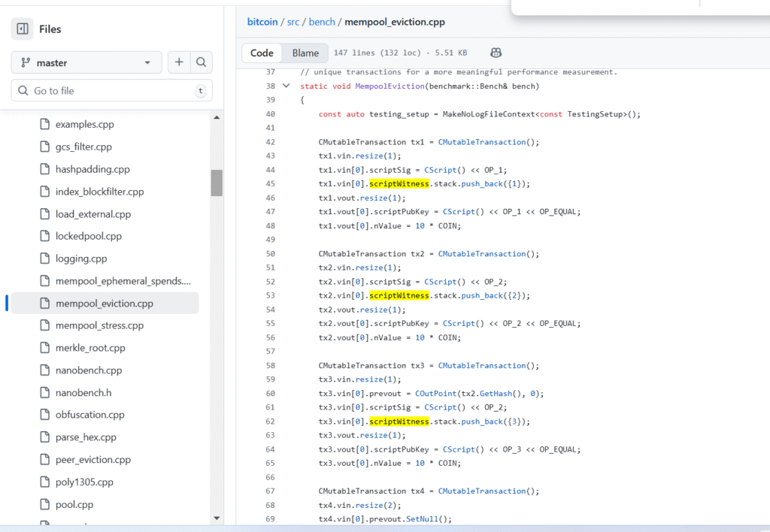Image resolution: width=770 pixels, height=532 pixels.
Task: Collapse the Files side panel icon
Action: coord(22,29)
